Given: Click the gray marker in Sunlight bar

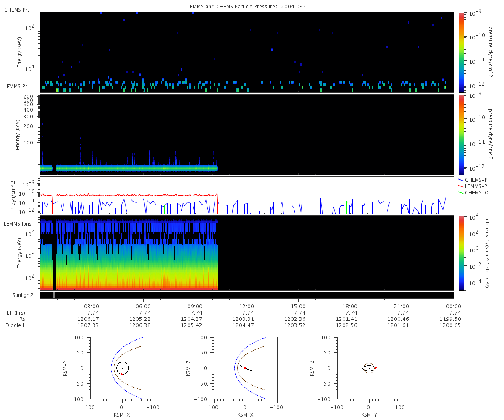Looking at the screenshot, I should click(x=54, y=295).
